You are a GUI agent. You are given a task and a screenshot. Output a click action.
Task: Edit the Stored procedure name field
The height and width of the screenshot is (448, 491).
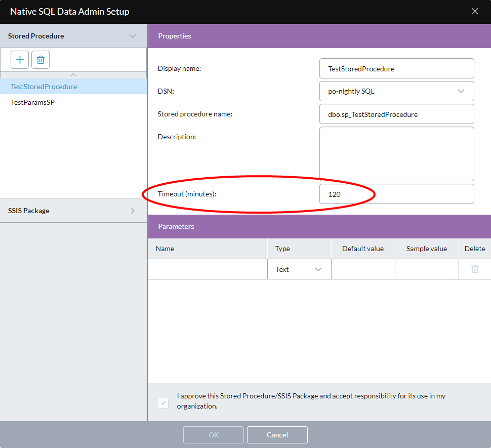pos(396,114)
